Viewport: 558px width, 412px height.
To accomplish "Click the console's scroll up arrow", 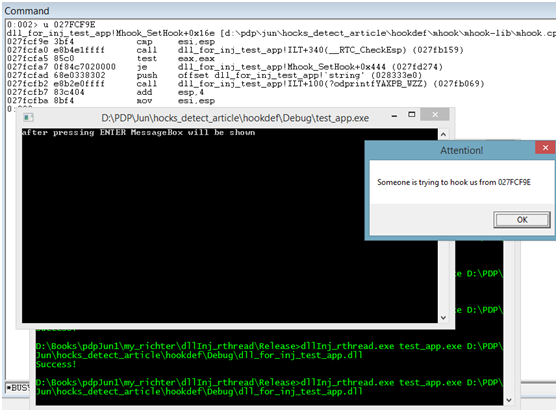I will pyautogui.click(x=443, y=134).
